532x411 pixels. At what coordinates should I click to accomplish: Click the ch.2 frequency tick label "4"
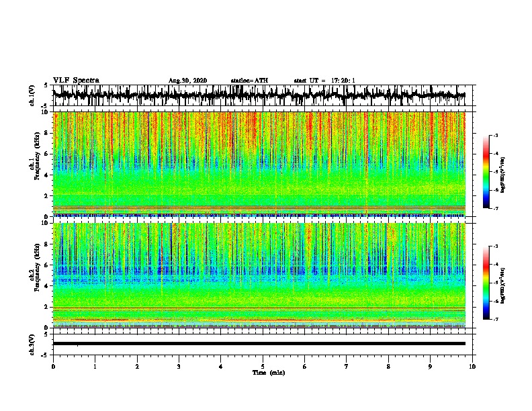point(46,286)
